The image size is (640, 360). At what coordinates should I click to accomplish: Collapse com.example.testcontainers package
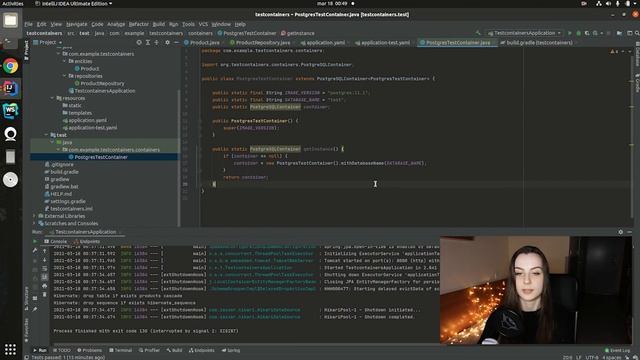tap(58, 54)
